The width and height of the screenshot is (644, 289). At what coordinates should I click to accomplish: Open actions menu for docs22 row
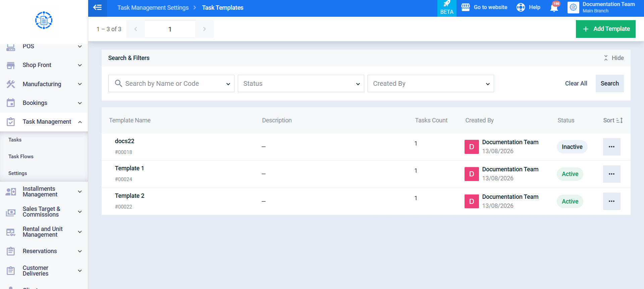coord(611,147)
